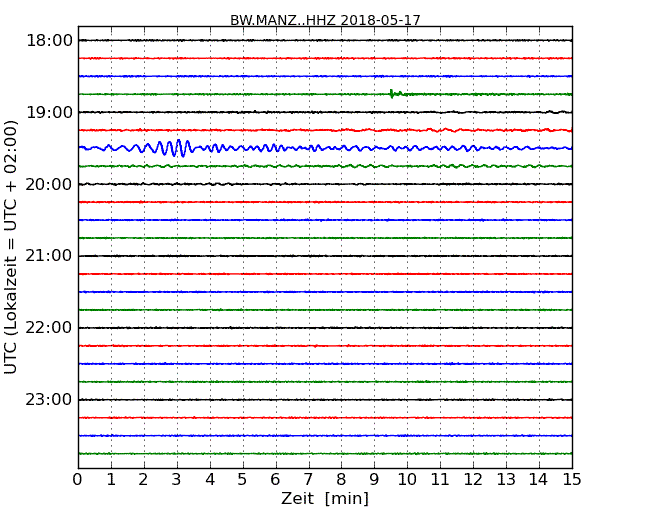Click the large blue wave peak near minute 3

point(179,148)
